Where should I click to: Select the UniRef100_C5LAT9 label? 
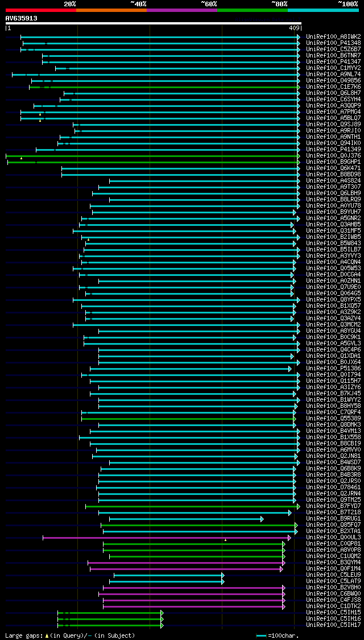coord(333,581)
